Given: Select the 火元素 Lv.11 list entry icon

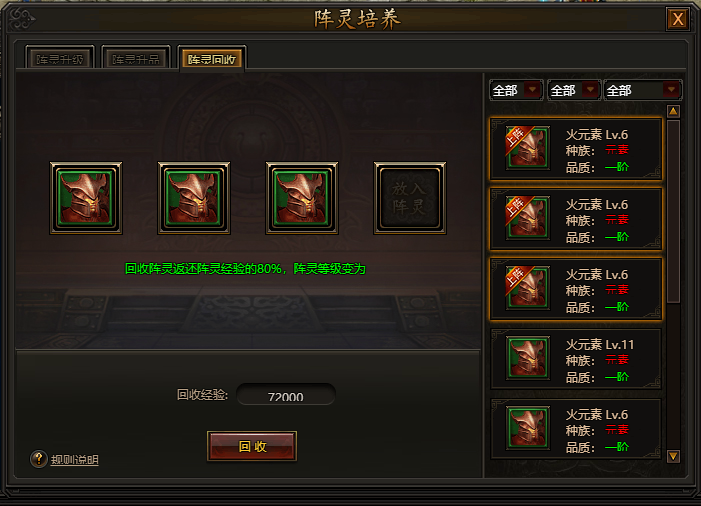Looking at the screenshot, I should tap(528, 358).
